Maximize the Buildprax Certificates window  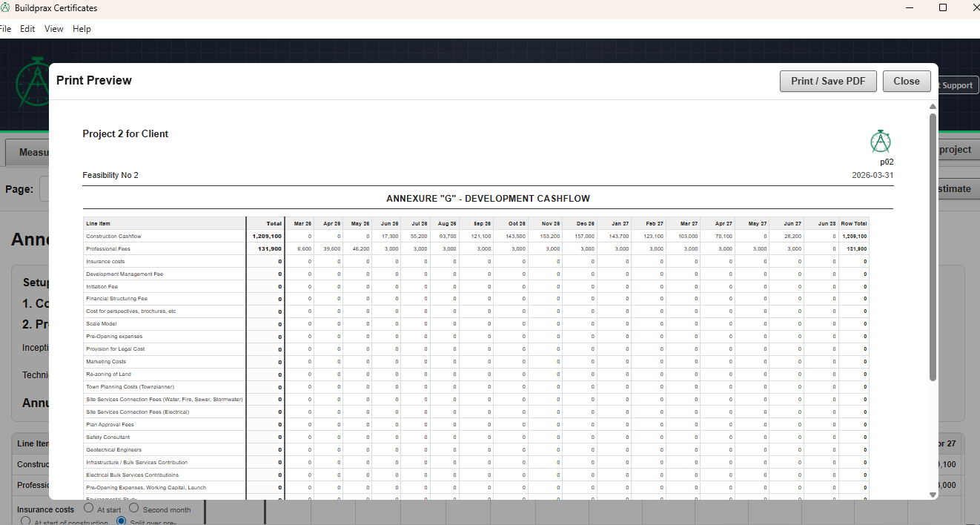pyautogui.click(x=943, y=8)
